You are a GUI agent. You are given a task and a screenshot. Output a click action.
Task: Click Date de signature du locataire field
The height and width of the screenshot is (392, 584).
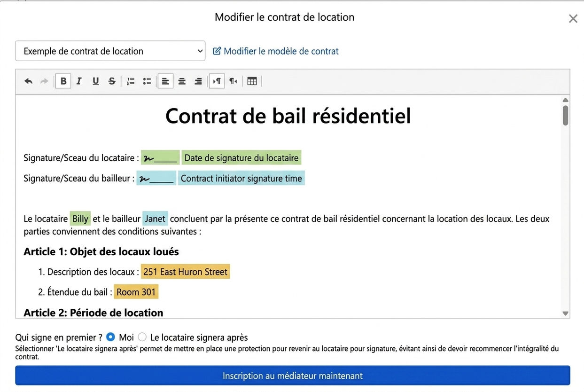tap(241, 158)
